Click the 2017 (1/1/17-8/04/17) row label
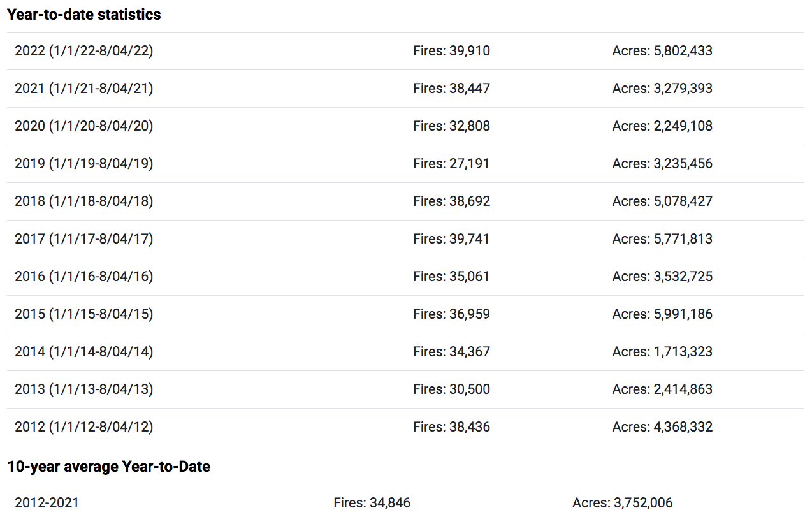This screenshot has width=812, height=524. pos(84,239)
